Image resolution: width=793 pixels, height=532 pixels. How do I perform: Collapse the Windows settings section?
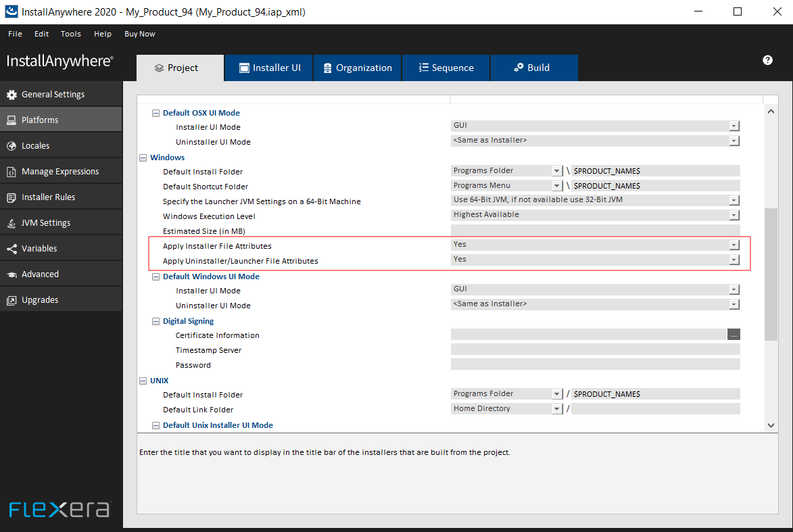pos(143,157)
